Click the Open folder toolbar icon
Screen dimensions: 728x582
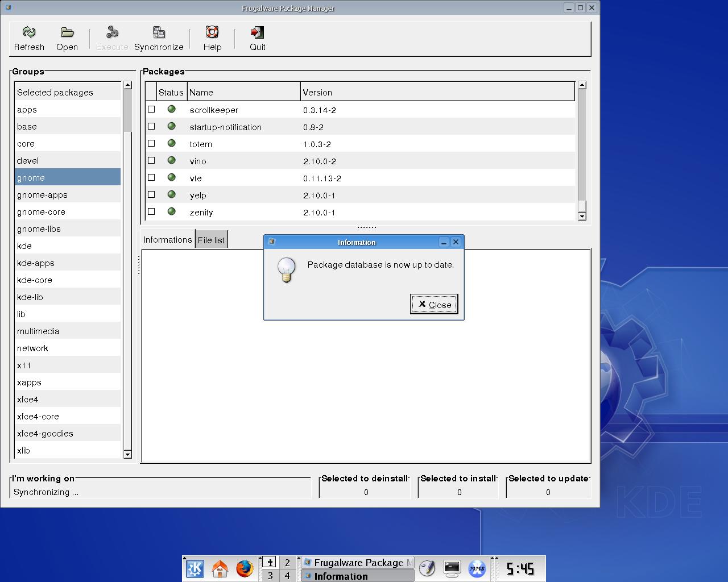(67, 32)
